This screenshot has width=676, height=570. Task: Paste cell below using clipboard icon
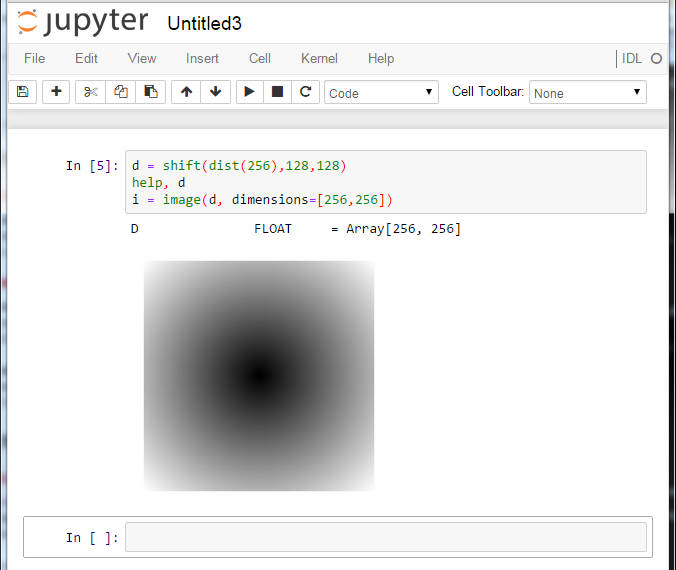point(150,92)
